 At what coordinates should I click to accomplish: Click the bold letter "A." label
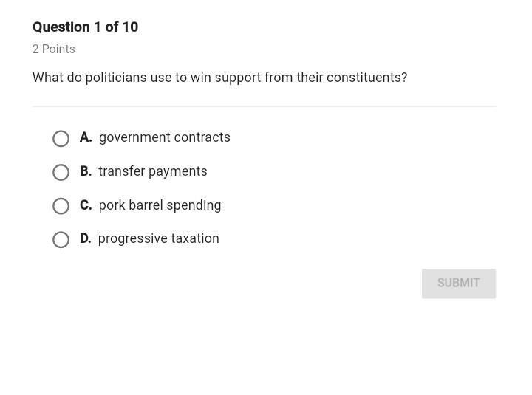pos(86,137)
